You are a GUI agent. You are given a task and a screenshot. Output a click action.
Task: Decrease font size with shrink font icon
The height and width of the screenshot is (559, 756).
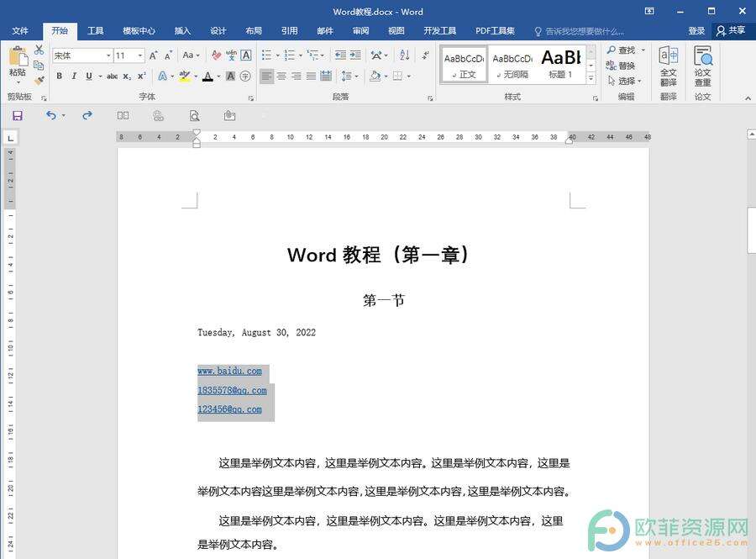coord(168,55)
